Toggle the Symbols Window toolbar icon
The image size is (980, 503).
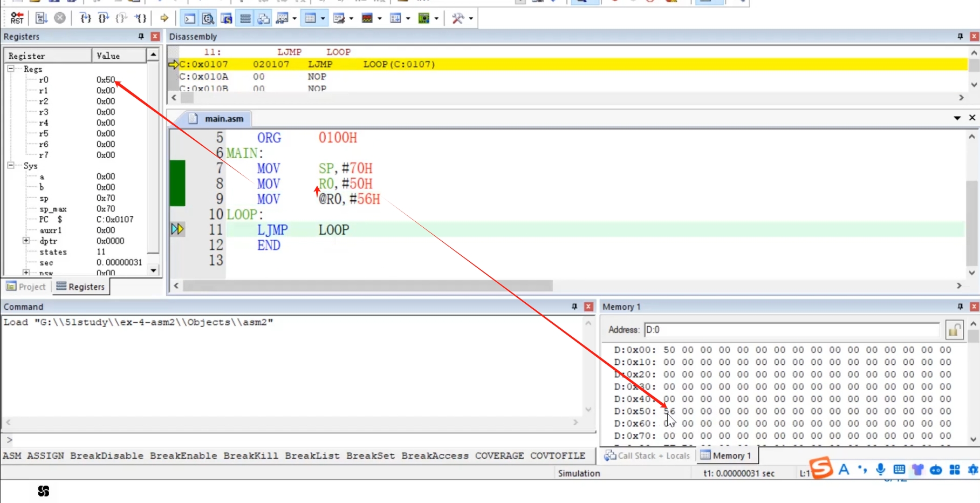(x=227, y=19)
